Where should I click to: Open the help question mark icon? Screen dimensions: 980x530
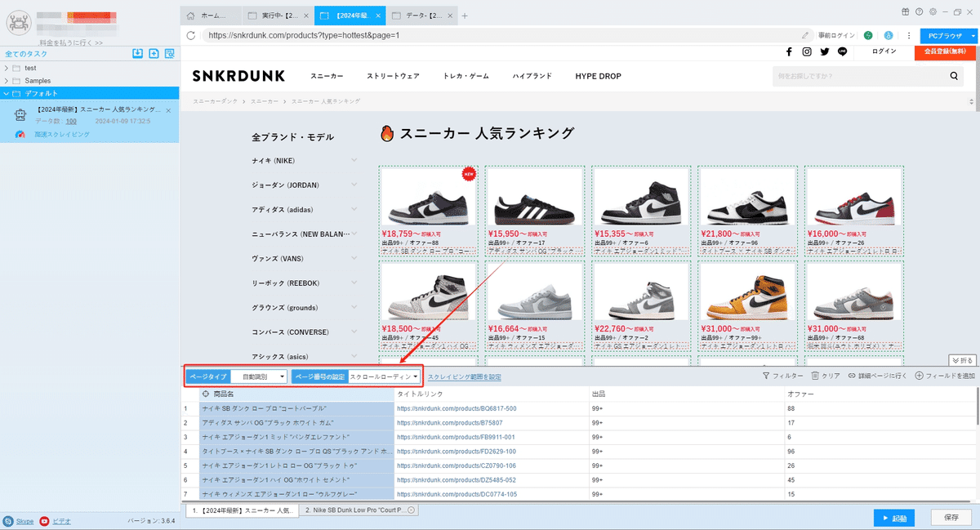[920, 11]
